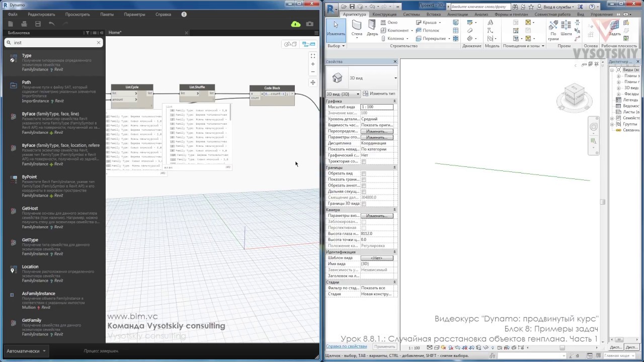This screenshot has height=362, width=644.
Task: Collapse the 'Границы' properties section
Action: 394,167
